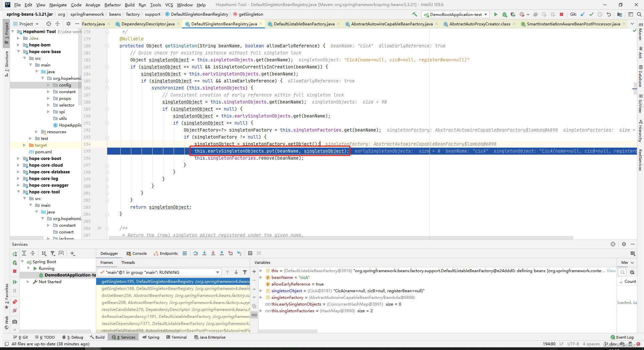Viewport: 644px width, 350px height.
Task: Click the Debug bug icon in top toolbar
Action: pyautogui.click(x=504, y=14)
